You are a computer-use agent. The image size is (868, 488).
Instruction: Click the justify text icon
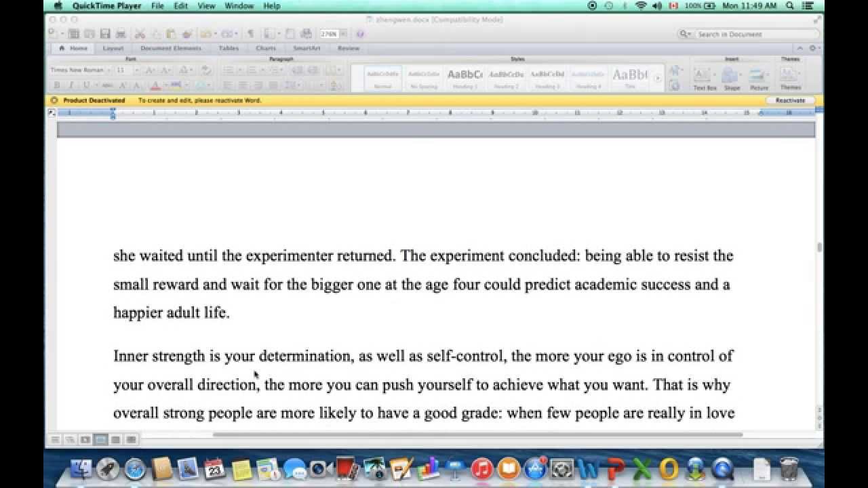click(x=273, y=85)
